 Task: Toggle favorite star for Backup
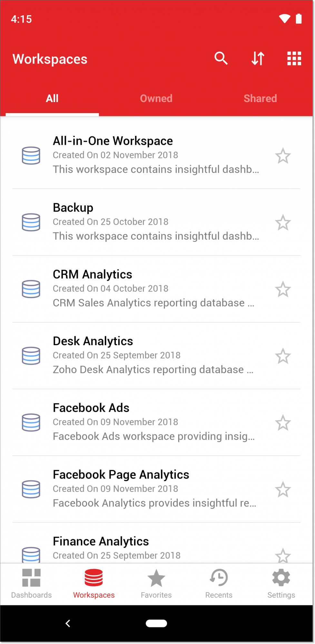coord(283,223)
